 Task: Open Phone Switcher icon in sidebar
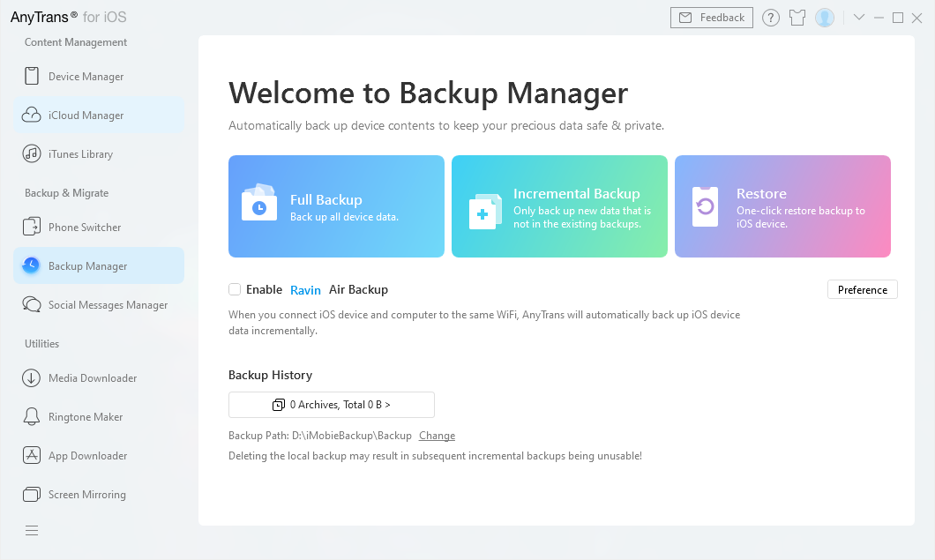(x=32, y=228)
